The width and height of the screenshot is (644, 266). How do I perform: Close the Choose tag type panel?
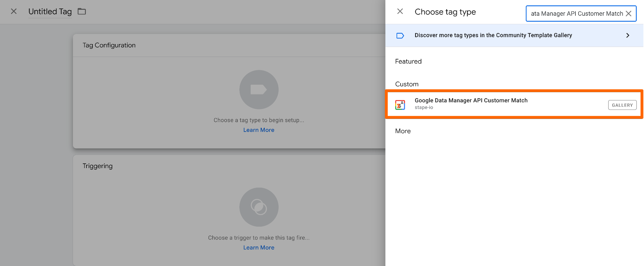pyautogui.click(x=400, y=12)
